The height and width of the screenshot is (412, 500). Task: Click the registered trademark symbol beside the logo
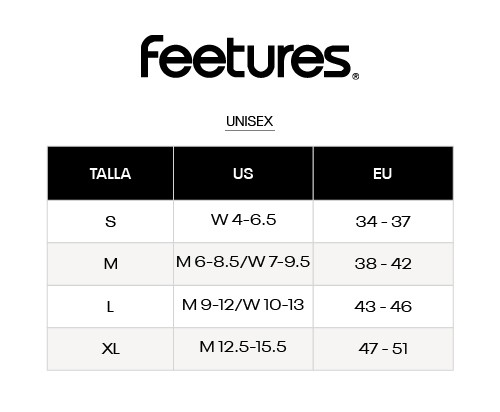(356, 76)
